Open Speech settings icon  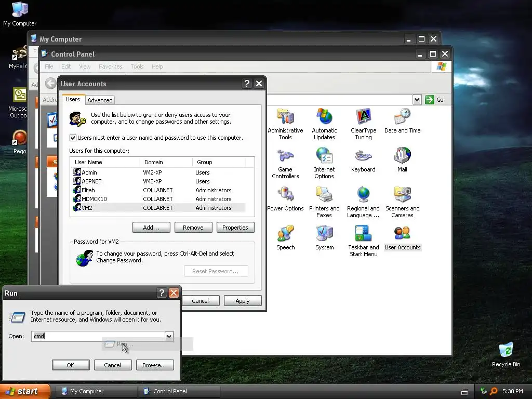point(285,237)
